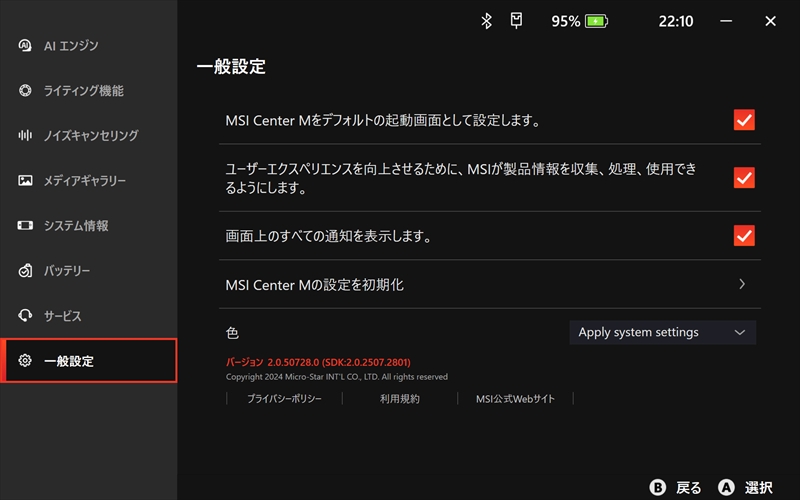Click the ライティング機能 lighting ring icon
Screen dimensions: 800x500
[25, 90]
